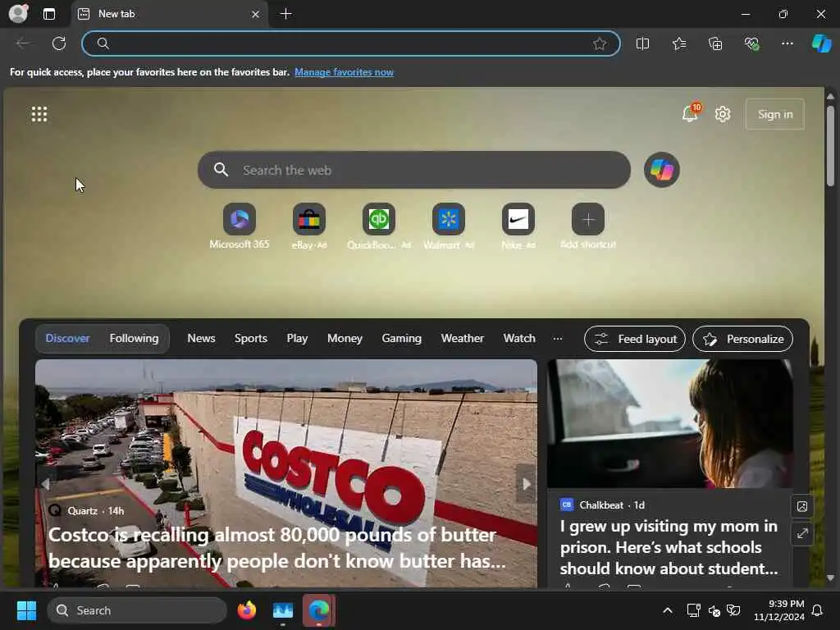Select the Discover feed tab

(x=67, y=339)
